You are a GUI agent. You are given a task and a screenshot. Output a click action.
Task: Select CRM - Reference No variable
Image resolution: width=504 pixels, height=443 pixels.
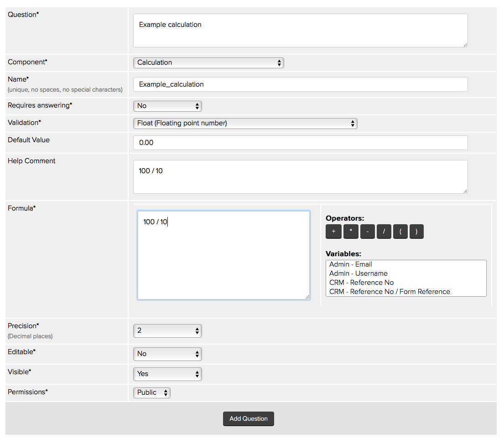click(362, 283)
